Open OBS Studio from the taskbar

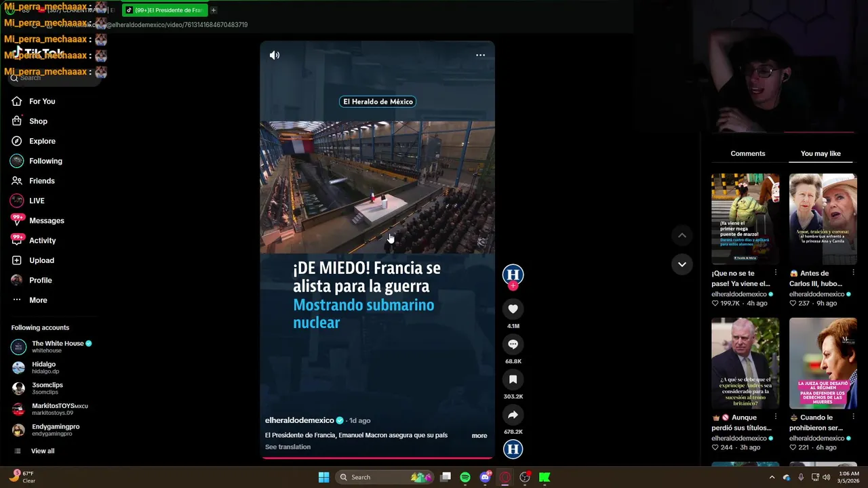click(x=525, y=477)
